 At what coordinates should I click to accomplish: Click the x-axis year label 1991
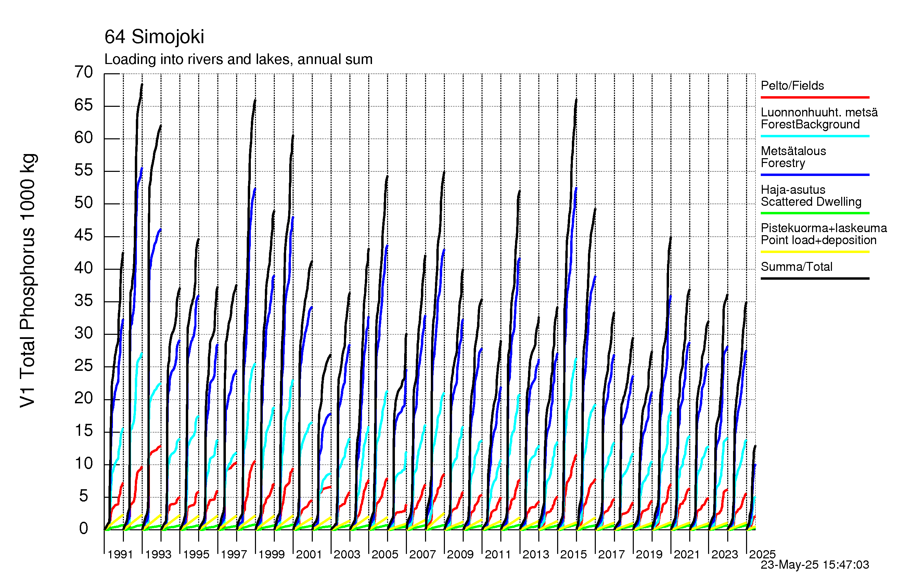120,555
